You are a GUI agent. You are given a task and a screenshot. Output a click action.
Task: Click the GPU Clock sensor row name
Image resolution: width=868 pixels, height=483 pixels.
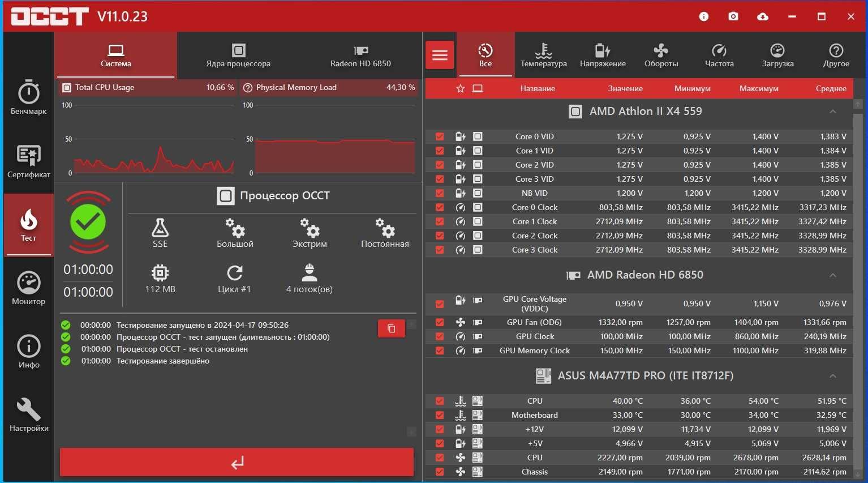[x=535, y=336]
